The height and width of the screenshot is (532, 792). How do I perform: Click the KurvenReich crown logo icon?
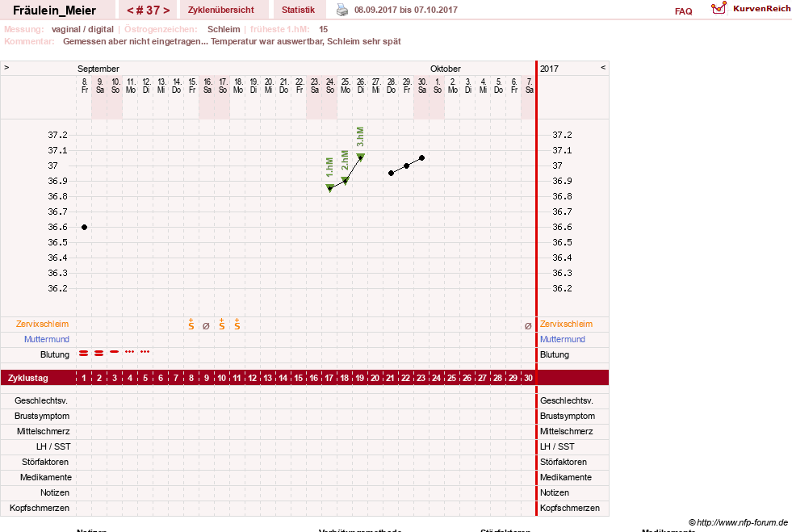click(719, 7)
